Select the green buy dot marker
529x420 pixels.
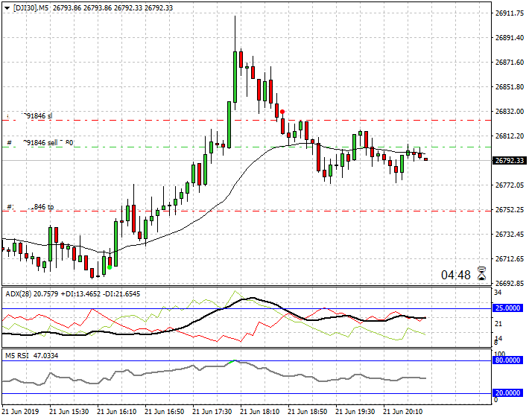click(110, 267)
